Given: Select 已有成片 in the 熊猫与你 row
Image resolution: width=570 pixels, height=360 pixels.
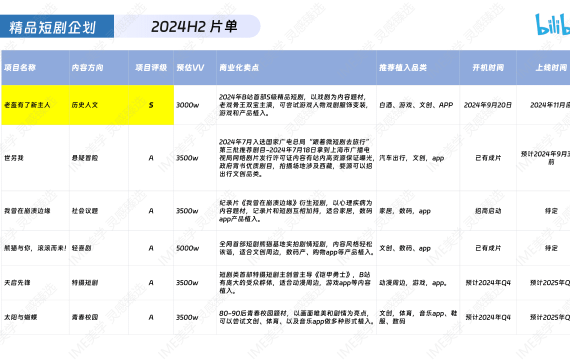Looking at the screenshot, I should coord(488,248).
